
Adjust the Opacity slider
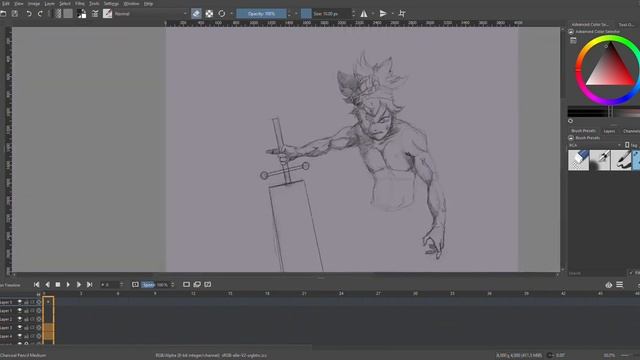(261, 13)
